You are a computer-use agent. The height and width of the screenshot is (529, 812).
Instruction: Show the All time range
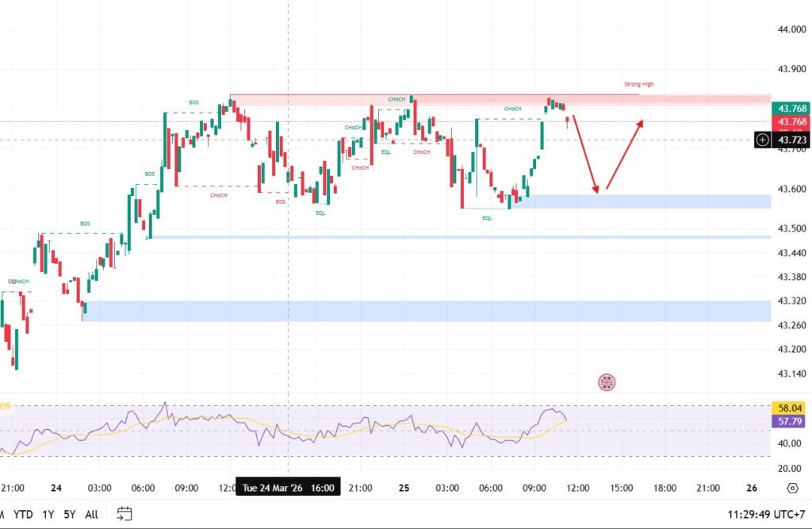click(x=91, y=514)
